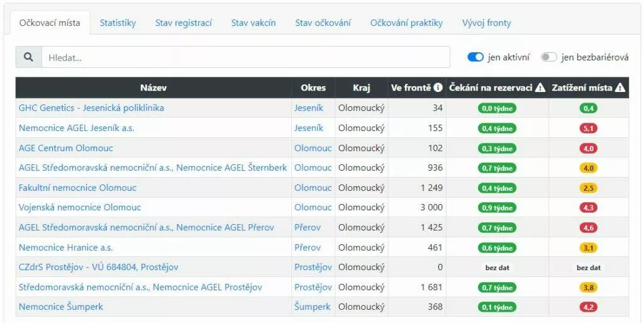Toggle the 'jen aktivní' switch
This screenshot has height=323, width=644.
475,57
